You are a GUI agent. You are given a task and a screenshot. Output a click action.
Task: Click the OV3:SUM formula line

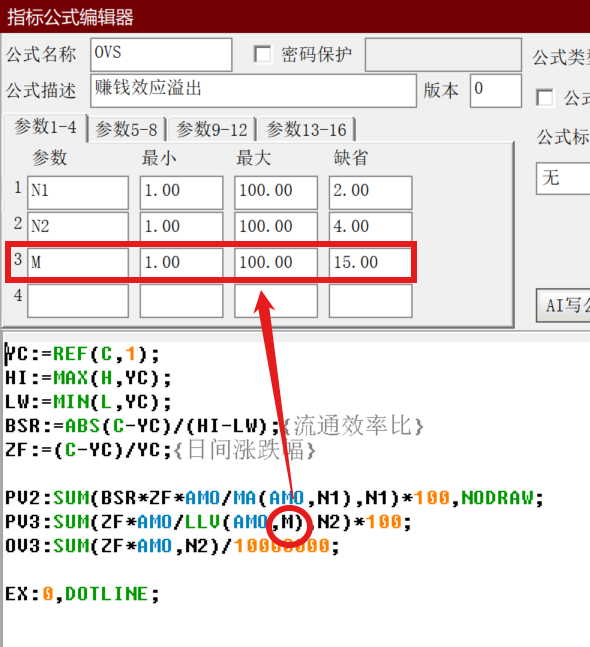click(172, 546)
